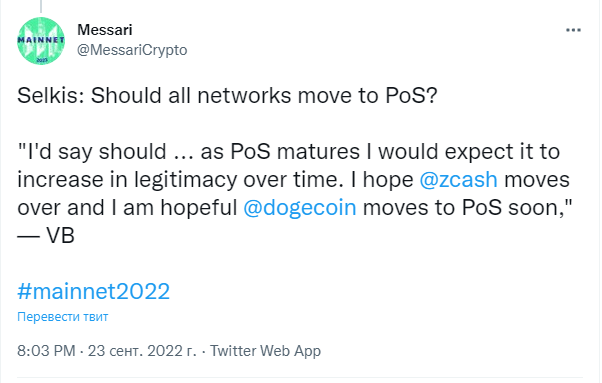
Task: Click the 8:03 PM timestamp
Action: (46, 351)
